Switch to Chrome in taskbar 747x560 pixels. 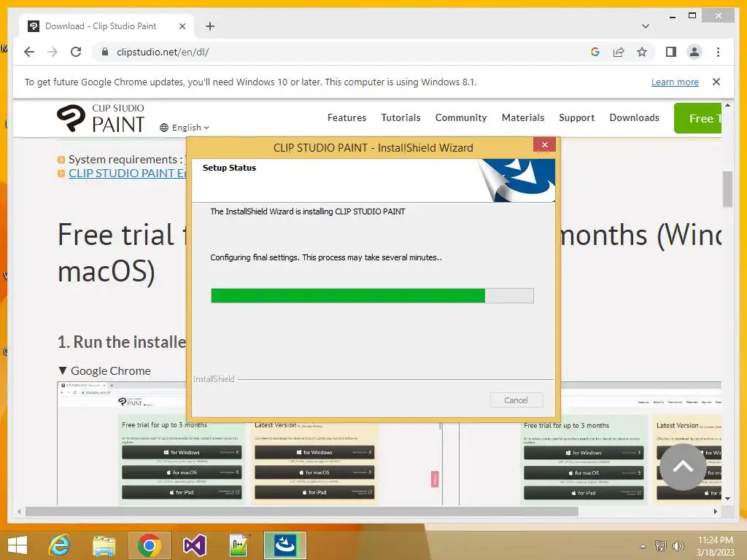click(x=149, y=545)
